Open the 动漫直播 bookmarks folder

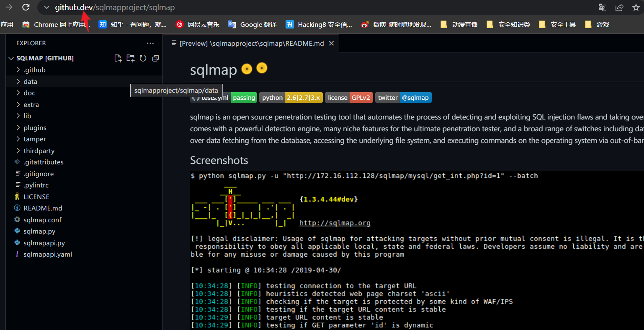[459, 25]
